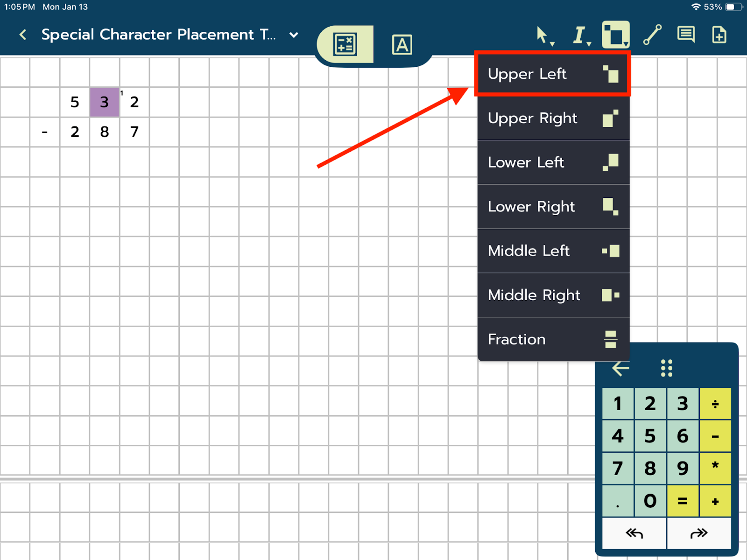Choose Upper Right placement option
Screen dimensions: 747x560
click(x=553, y=118)
